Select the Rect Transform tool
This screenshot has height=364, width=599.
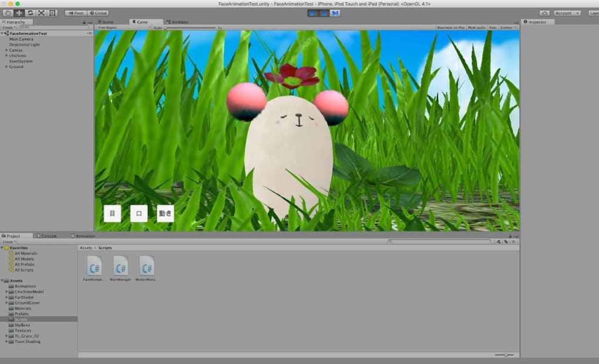pos(52,13)
